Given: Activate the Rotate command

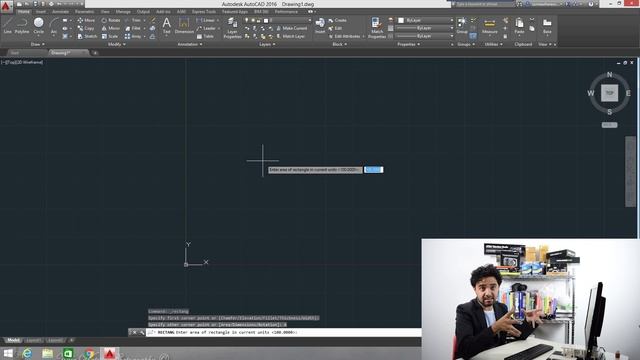Looking at the screenshot, I should [x=111, y=20].
